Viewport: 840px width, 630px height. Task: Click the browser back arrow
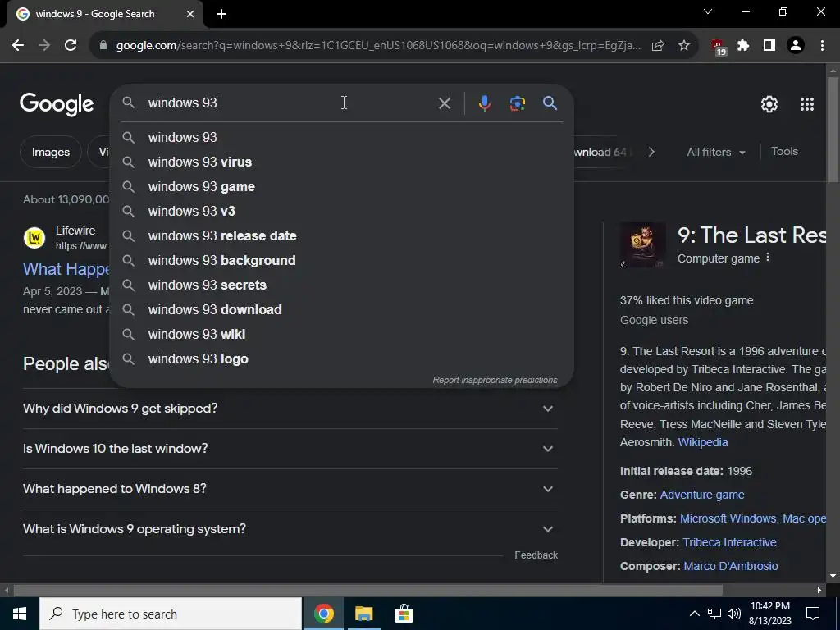[x=18, y=46]
